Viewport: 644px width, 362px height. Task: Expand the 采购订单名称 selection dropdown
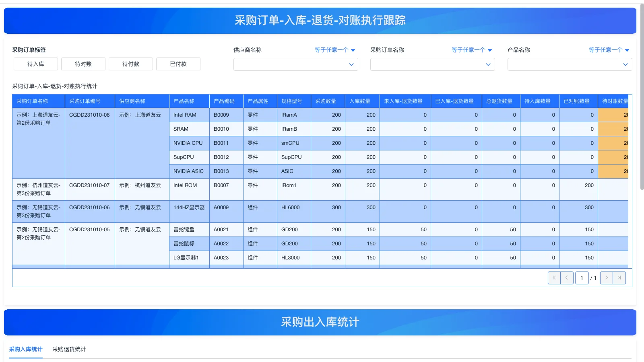point(432,64)
